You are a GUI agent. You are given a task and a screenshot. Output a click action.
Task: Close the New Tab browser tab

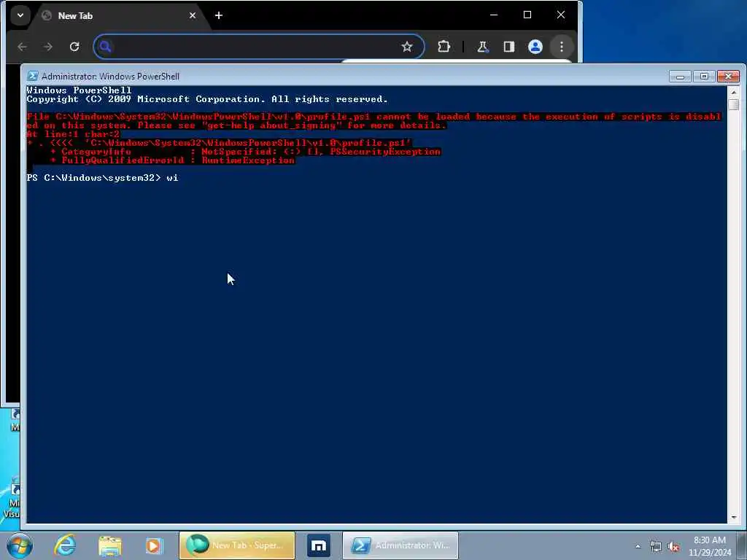coord(193,15)
